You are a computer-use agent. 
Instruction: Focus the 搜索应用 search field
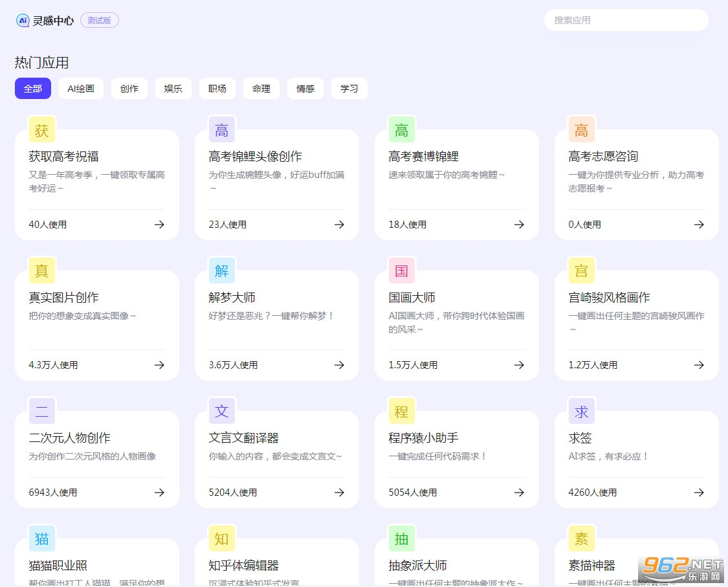click(626, 21)
